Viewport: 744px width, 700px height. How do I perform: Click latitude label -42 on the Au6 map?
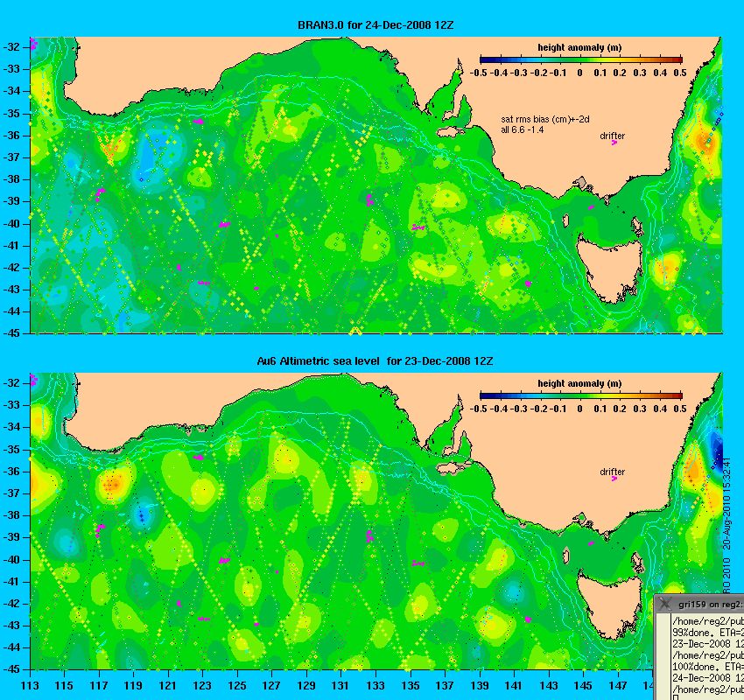click(11, 603)
